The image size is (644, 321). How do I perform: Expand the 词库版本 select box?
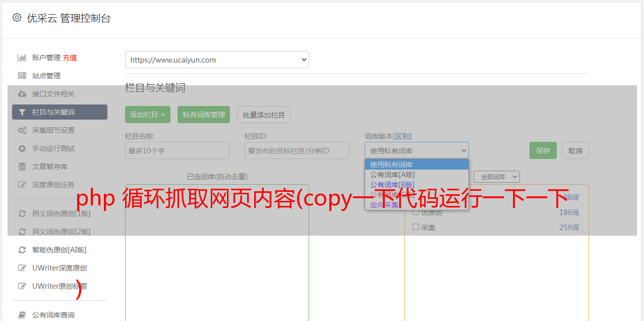click(x=417, y=150)
